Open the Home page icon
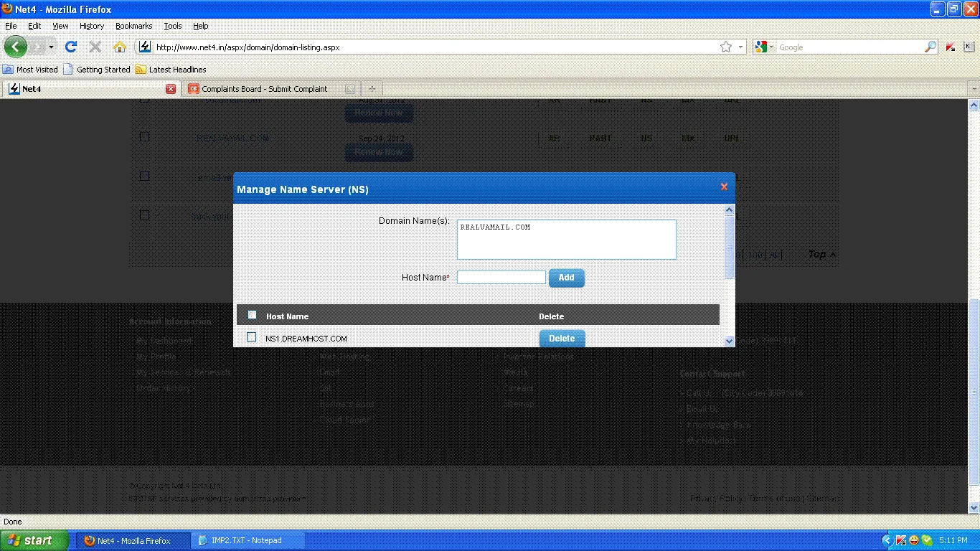Screen dimensions: 980x551 click(x=120, y=47)
